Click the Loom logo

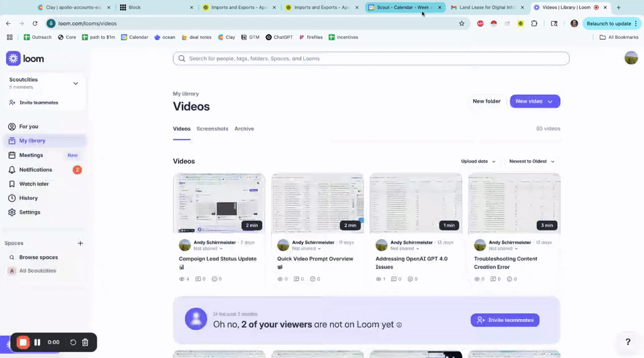[25, 58]
